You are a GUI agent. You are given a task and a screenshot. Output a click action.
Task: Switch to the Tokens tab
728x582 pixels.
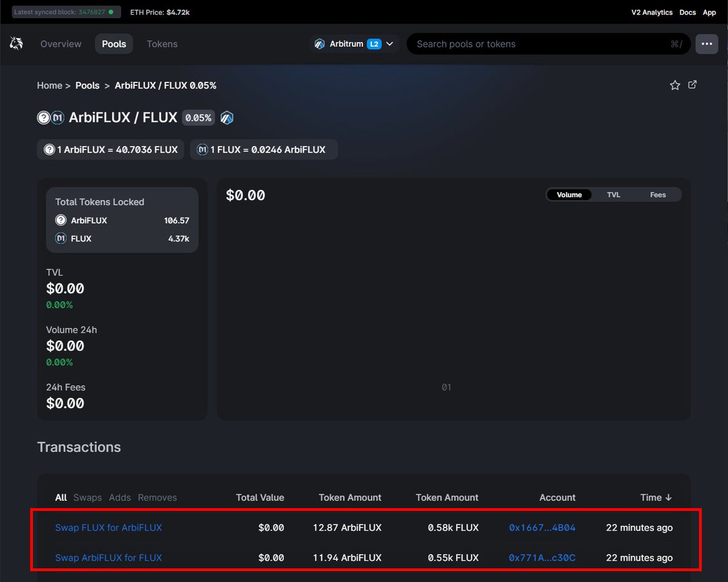tap(162, 44)
